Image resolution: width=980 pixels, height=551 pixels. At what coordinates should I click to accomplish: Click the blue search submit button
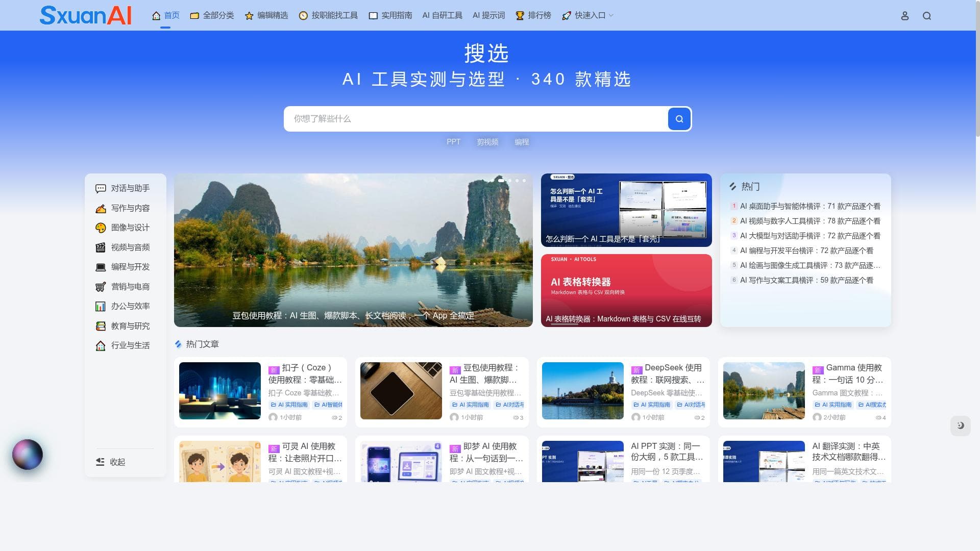tap(679, 119)
